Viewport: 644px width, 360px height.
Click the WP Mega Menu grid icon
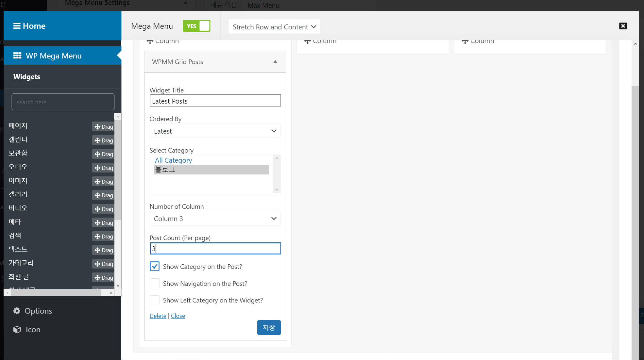click(17, 56)
